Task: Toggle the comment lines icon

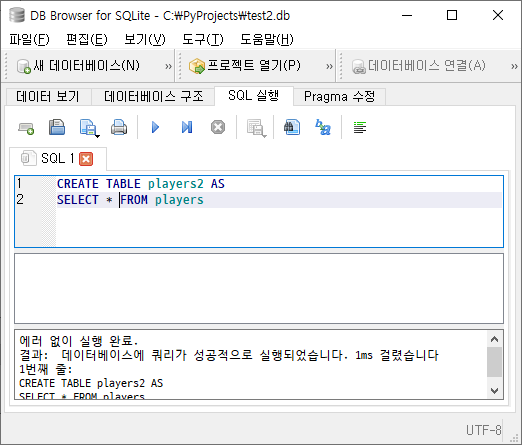Action: tap(360, 127)
